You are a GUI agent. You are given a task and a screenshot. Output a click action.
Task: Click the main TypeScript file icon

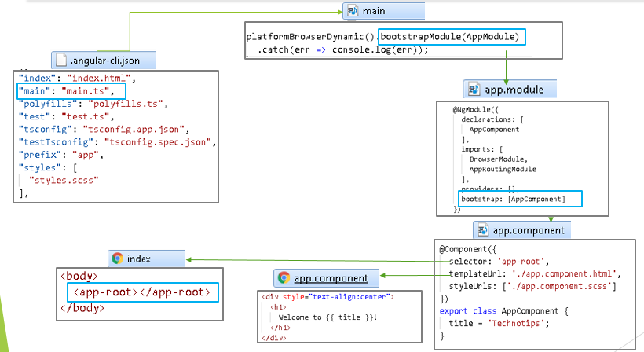[353, 11]
